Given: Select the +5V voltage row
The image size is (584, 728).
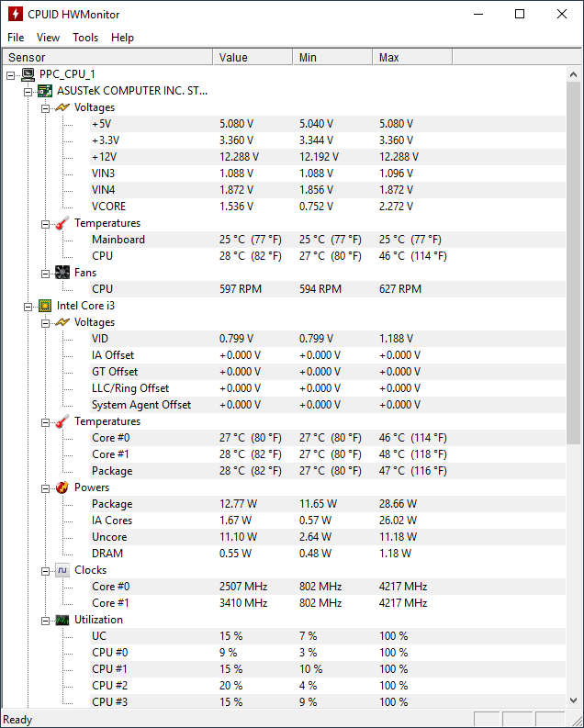Looking at the screenshot, I should click(x=328, y=124).
